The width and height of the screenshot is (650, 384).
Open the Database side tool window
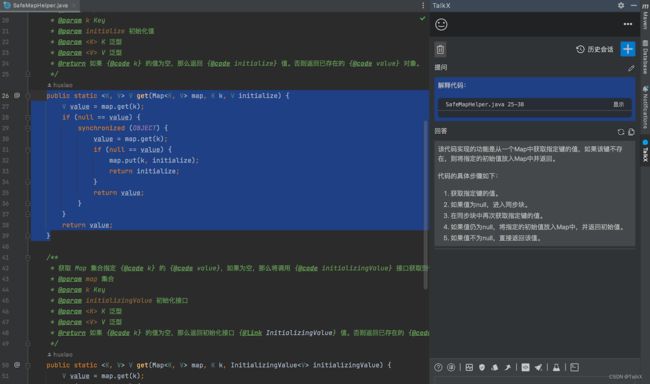pos(645,57)
